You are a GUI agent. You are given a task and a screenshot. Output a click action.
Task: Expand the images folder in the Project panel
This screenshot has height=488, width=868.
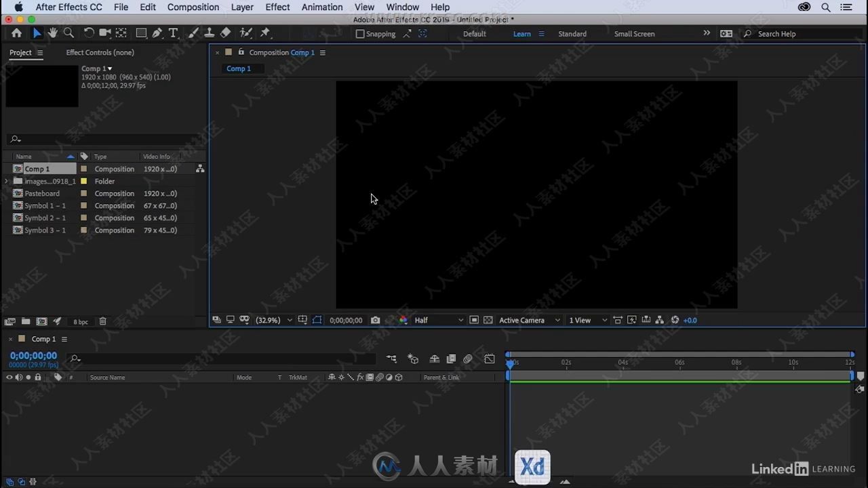click(x=7, y=182)
